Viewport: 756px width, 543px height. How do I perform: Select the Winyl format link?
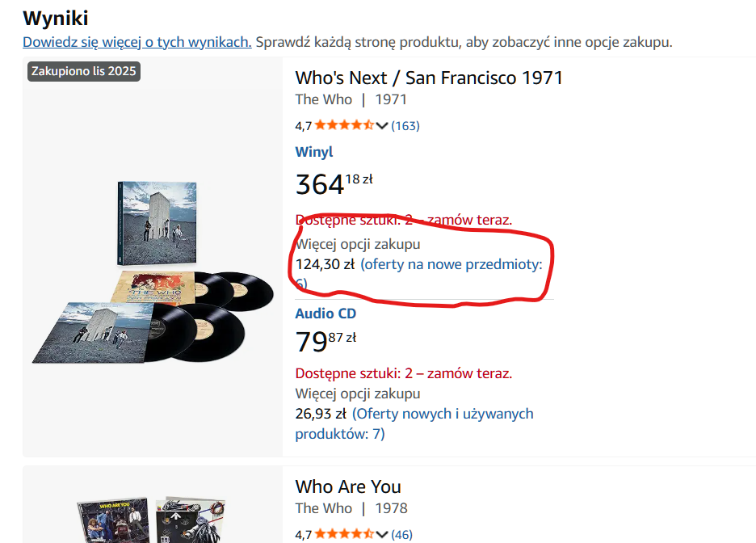(314, 152)
